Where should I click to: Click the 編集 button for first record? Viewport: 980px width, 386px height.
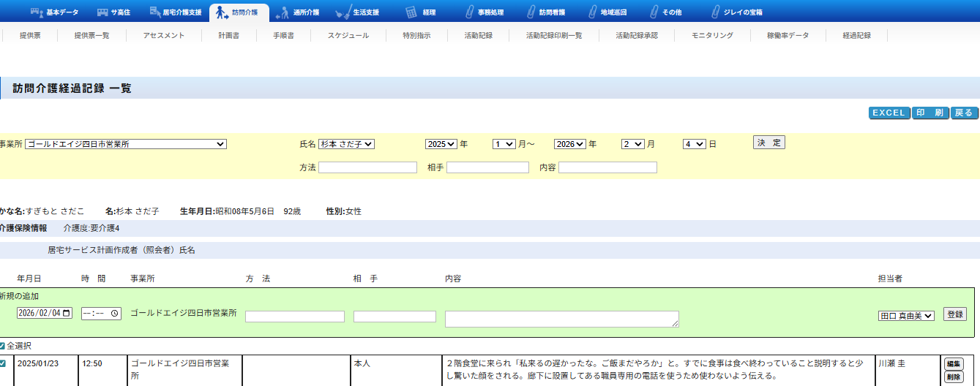coord(953,364)
